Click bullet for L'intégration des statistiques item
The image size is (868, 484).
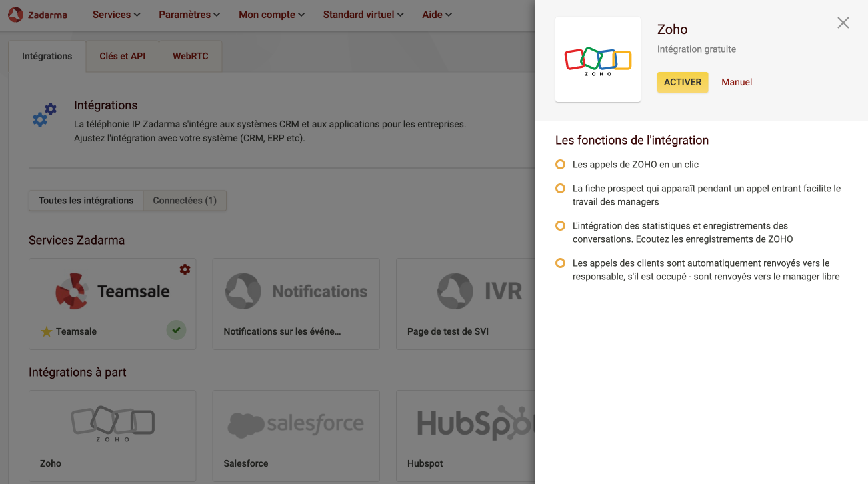tap(561, 226)
